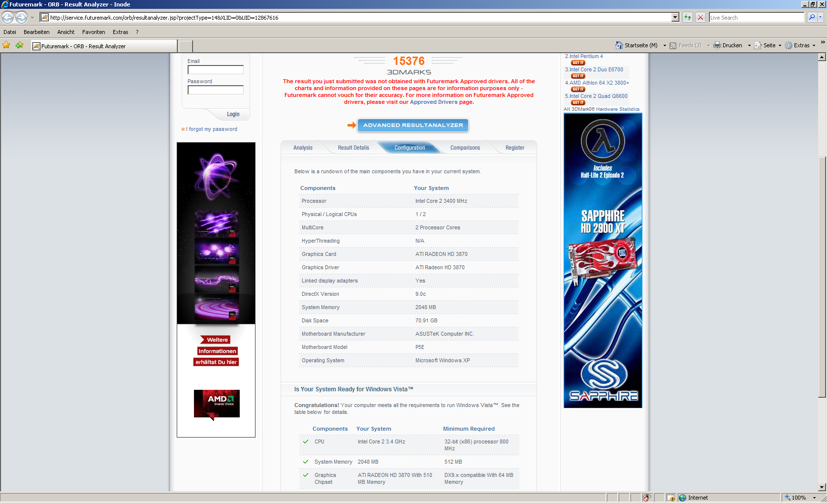Click the blocked-cookie privacy eye status icon
827x504 pixels.
[x=647, y=498]
